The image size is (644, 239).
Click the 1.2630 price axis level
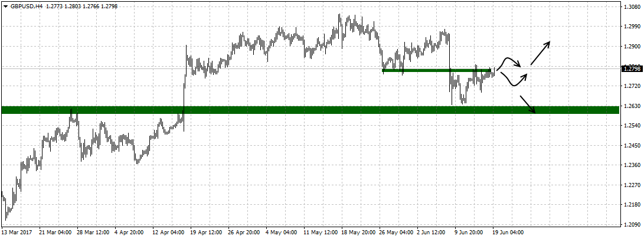click(x=631, y=106)
